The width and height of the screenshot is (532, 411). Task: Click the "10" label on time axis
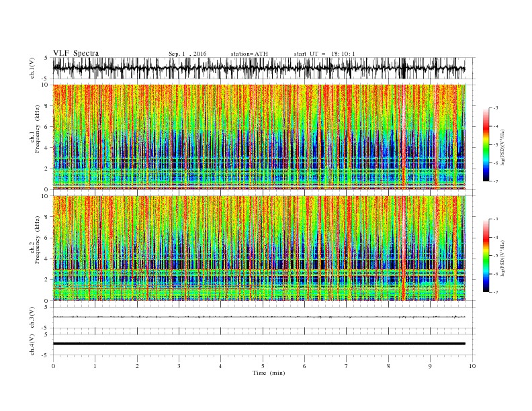(x=472, y=366)
